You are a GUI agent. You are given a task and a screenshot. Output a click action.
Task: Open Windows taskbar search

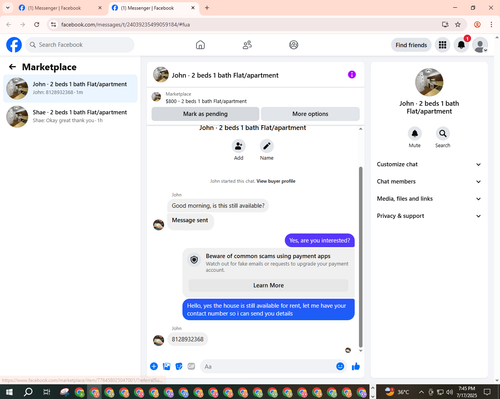(28, 392)
